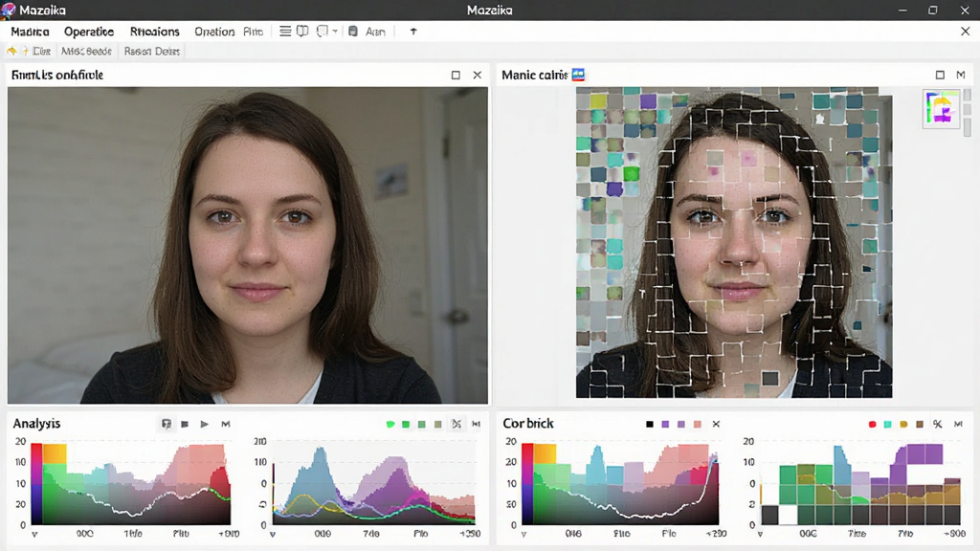This screenshot has width=980, height=551.
Task: Close the original photo panel
Action: (x=478, y=75)
